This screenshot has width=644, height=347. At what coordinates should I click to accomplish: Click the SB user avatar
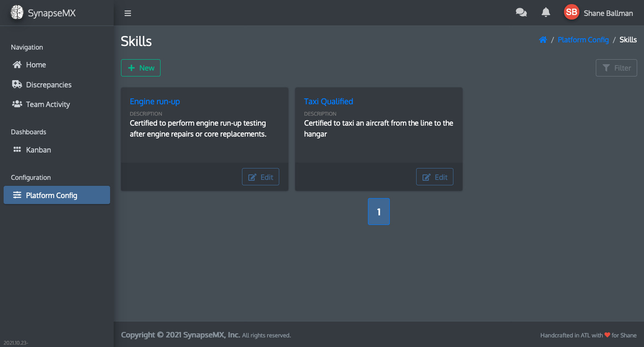(x=571, y=13)
